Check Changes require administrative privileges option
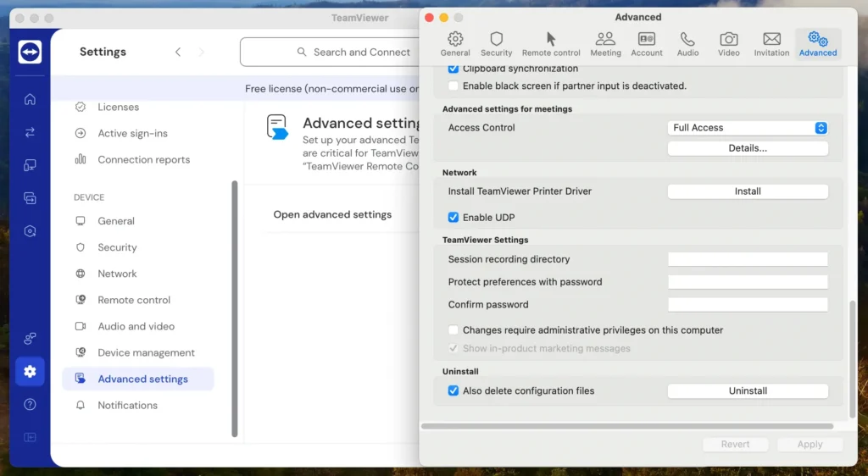The width and height of the screenshot is (868, 476). click(453, 330)
